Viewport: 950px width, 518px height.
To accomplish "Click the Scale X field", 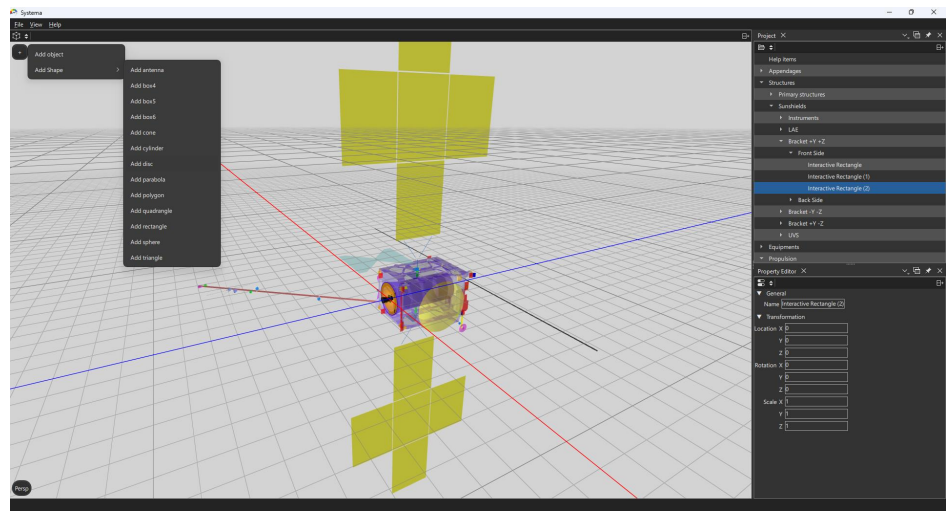I will pos(816,402).
